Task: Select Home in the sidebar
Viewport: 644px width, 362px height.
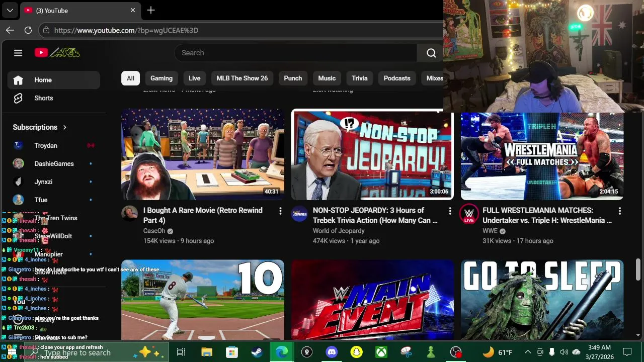Action: pos(53,80)
